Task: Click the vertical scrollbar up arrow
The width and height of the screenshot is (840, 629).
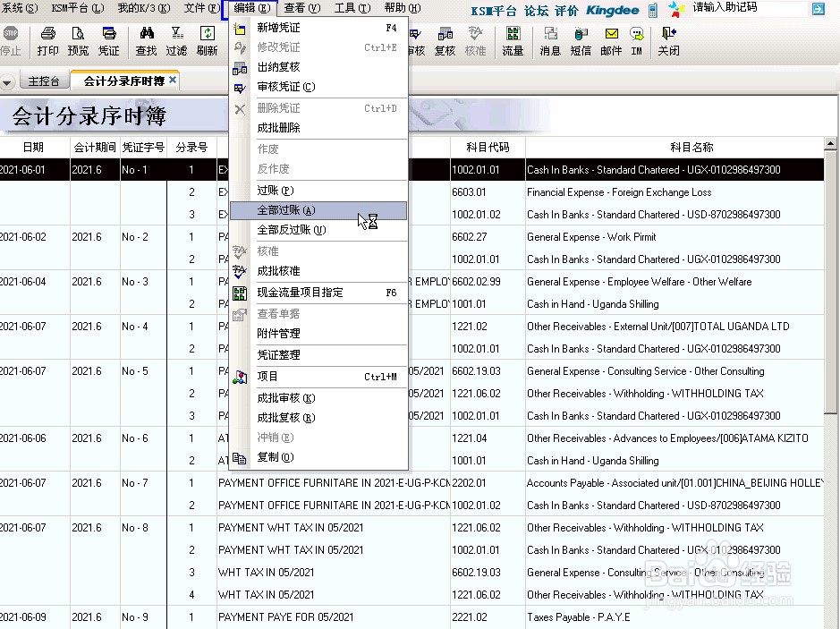Action: tap(830, 143)
